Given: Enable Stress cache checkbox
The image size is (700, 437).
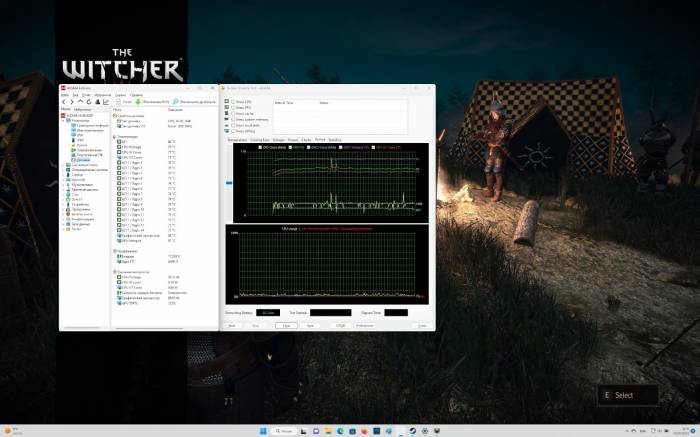Looking at the screenshot, I should (233, 114).
